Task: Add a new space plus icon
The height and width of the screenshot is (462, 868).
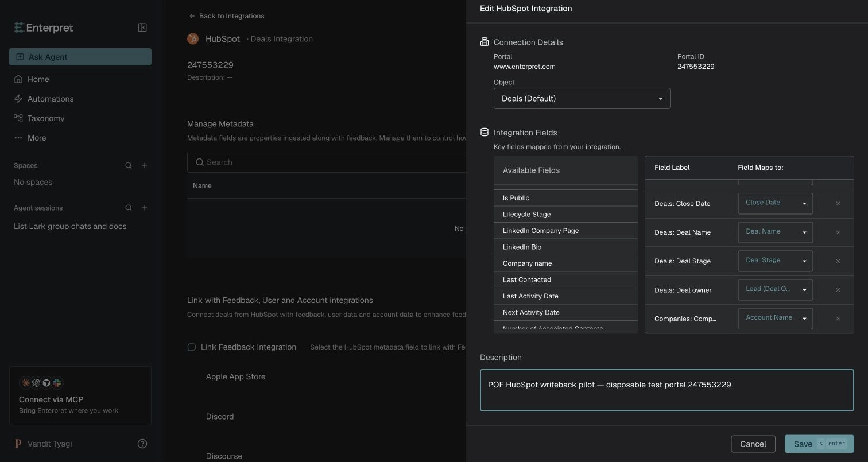Action: [145, 165]
